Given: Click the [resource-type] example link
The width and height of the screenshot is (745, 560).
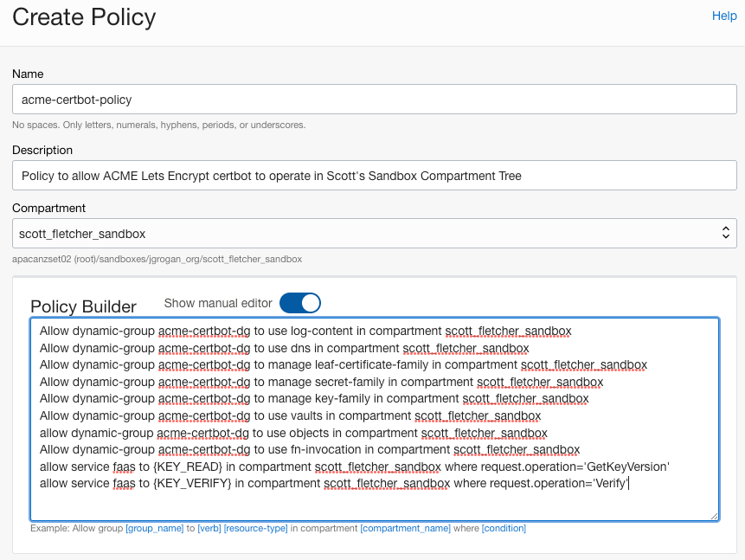Looking at the screenshot, I should 255,528.
